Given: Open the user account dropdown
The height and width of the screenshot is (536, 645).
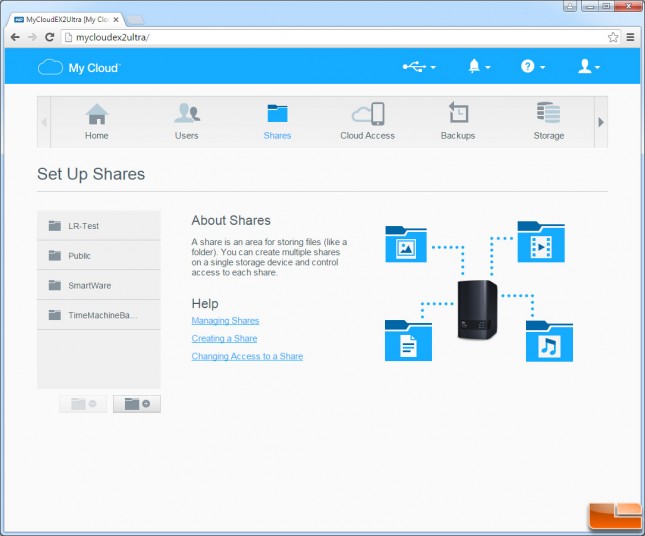Looking at the screenshot, I should coord(588,66).
